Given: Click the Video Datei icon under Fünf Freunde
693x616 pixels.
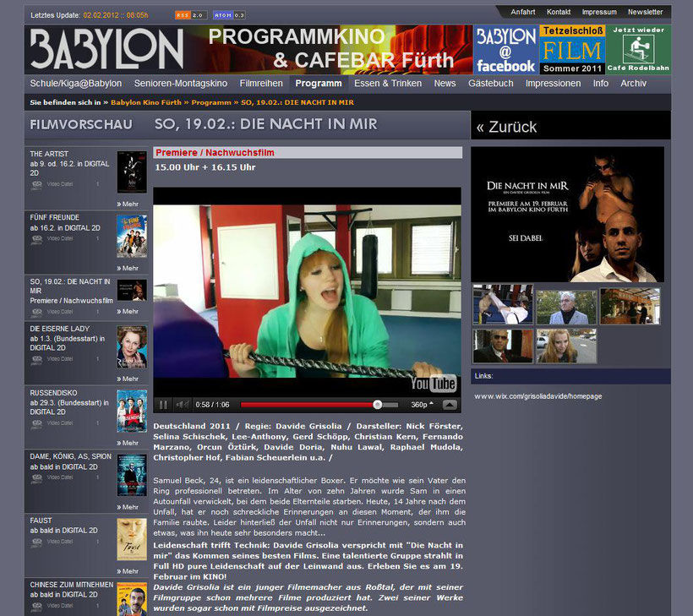Looking at the screenshot, I should pos(36,239).
